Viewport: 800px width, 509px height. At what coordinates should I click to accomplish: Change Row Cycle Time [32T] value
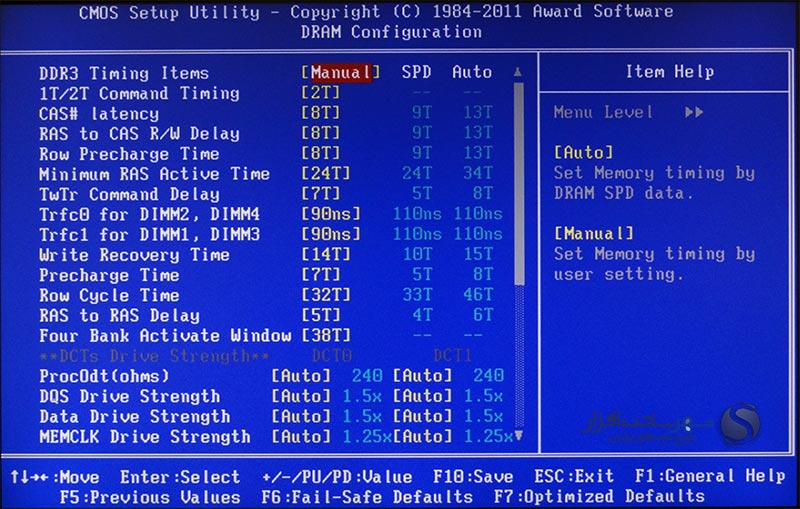pos(326,295)
